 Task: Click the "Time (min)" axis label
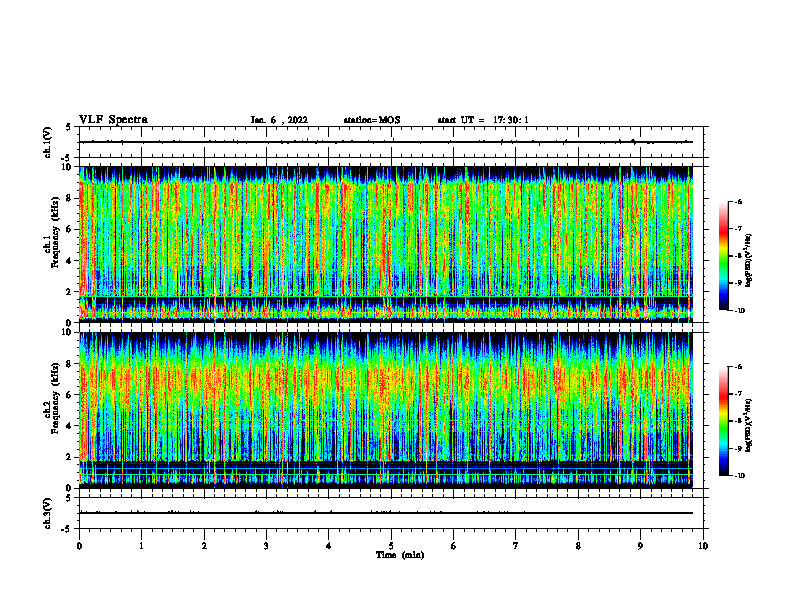(400, 555)
